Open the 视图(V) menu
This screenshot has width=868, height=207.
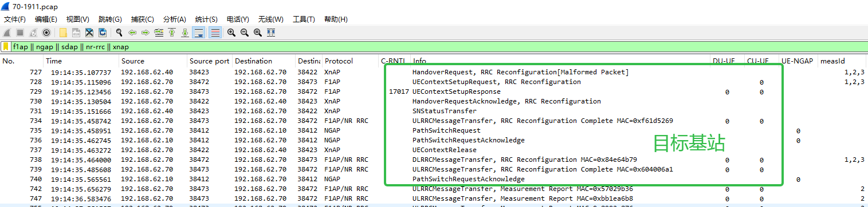click(77, 19)
